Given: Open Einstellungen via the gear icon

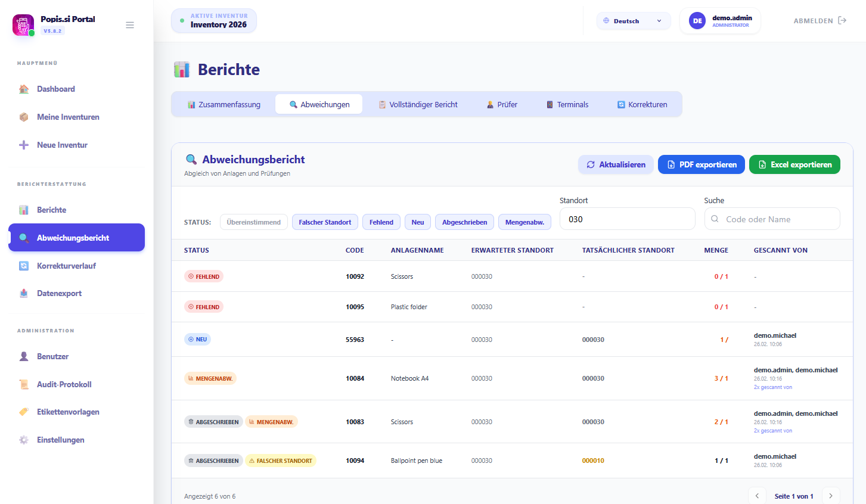Looking at the screenshot, I should coord(24,440).
